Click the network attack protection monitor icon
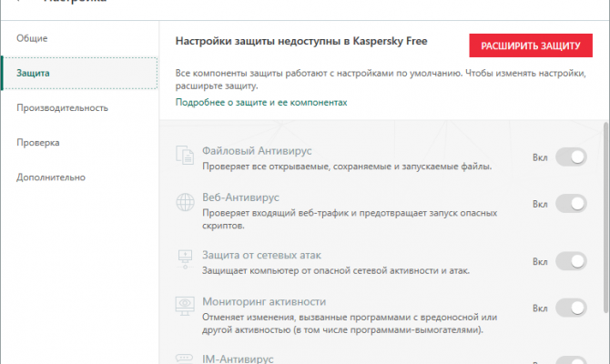The width and height of the screenshot is (610, 364). click(x=185, y=259)
